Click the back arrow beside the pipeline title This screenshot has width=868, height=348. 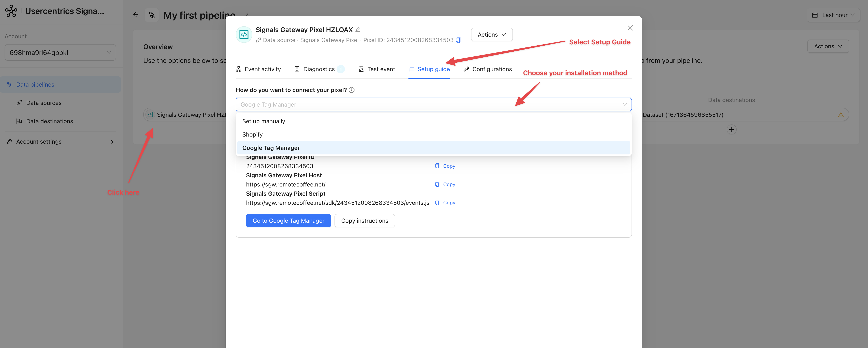coord(136,15)
